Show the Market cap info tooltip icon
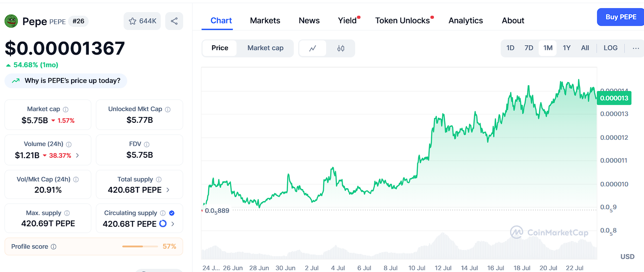This screenshot has height=272, width=644. tap(66, 109)
